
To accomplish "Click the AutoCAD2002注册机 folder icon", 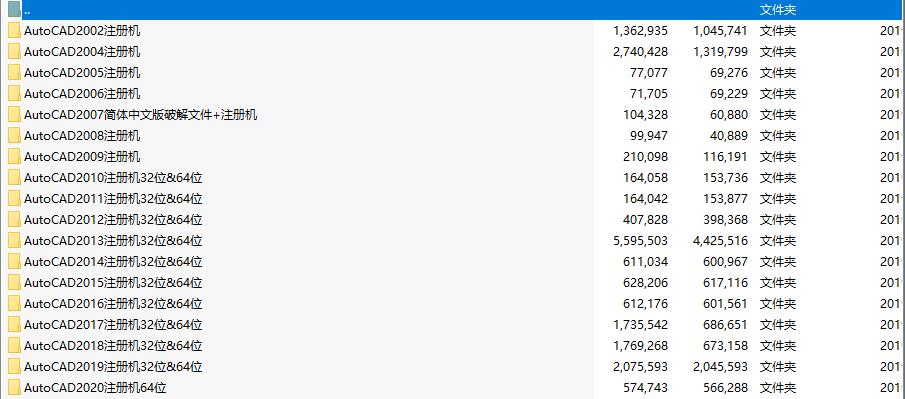I will point(14,31).
